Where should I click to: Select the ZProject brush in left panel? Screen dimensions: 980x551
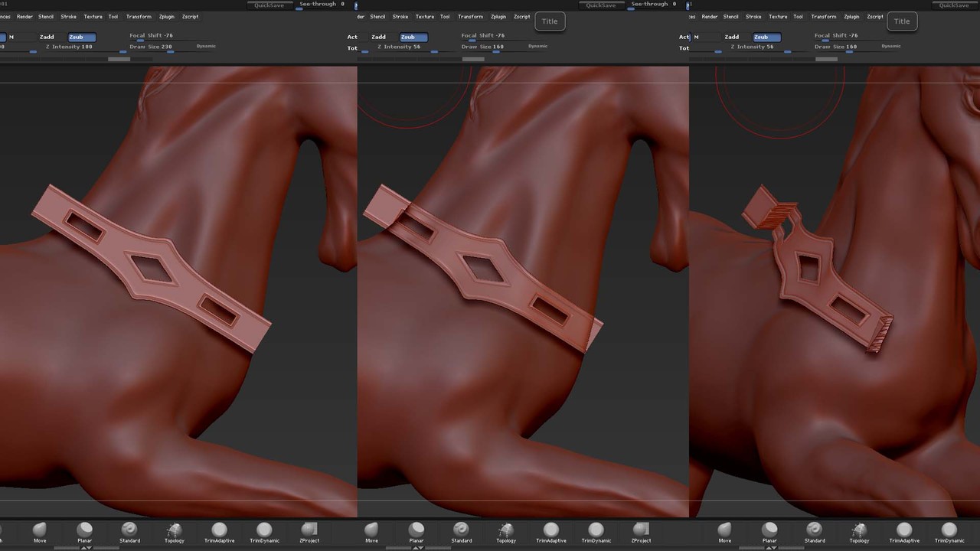click(x=309, y=532)
